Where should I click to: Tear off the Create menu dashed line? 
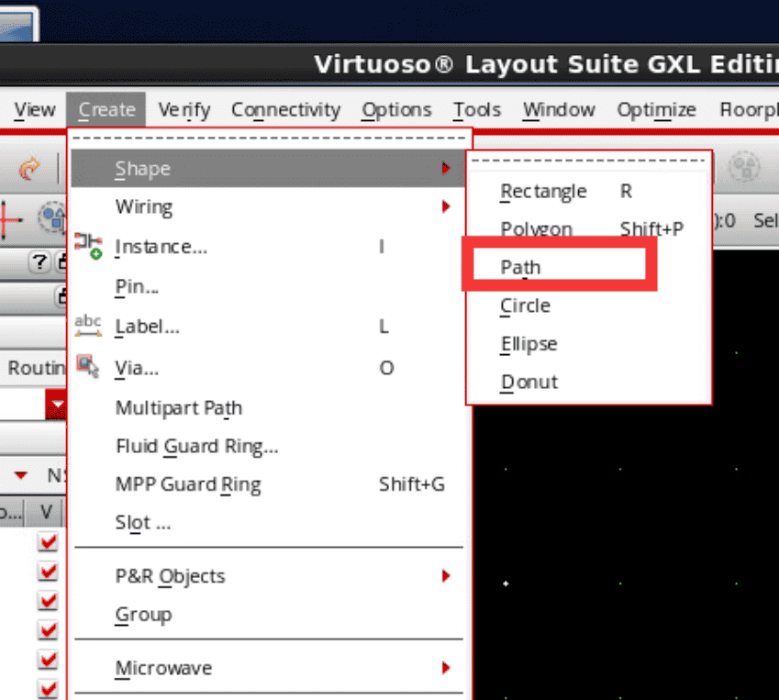(269, 139)
